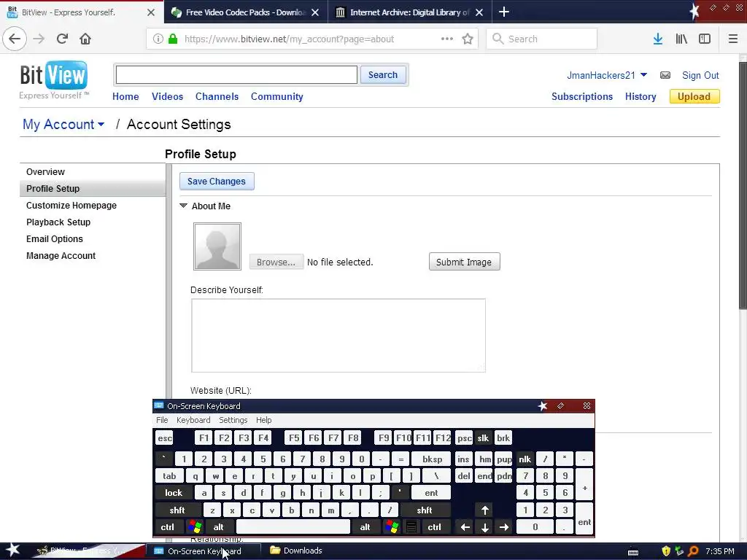
Task: Toggle the left shft key
Action: tap(177, 510)
